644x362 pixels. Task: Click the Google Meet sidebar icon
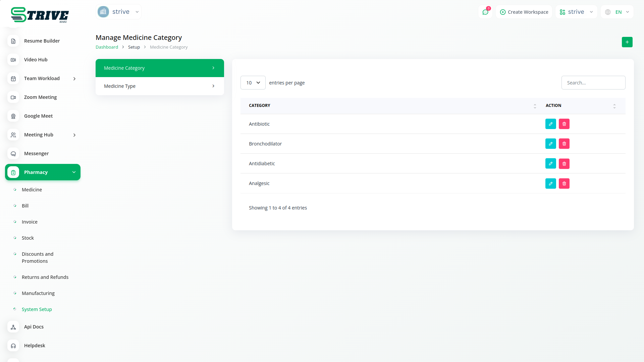[13, 116]
